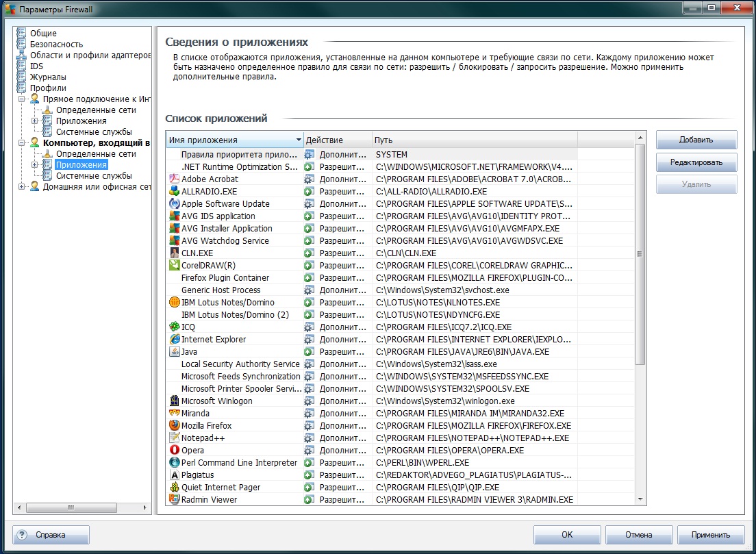
Task: Expand the selected Приложения tree node
Action: pyautogui.click(x=34, y=165)
